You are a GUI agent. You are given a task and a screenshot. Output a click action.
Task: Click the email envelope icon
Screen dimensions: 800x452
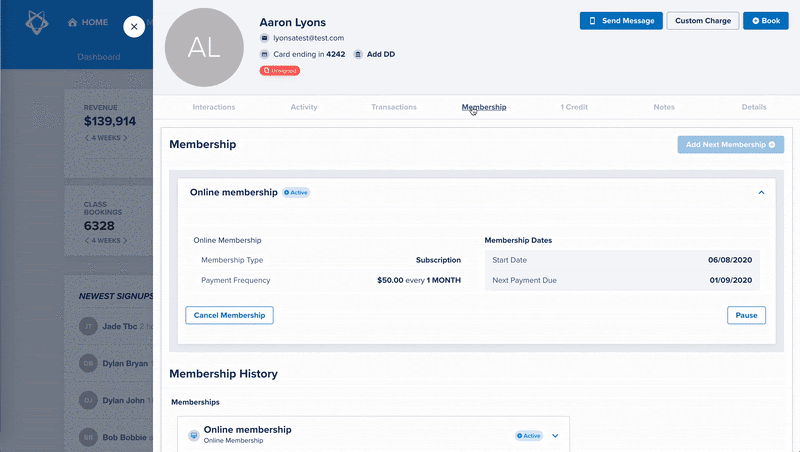[264, 38]
